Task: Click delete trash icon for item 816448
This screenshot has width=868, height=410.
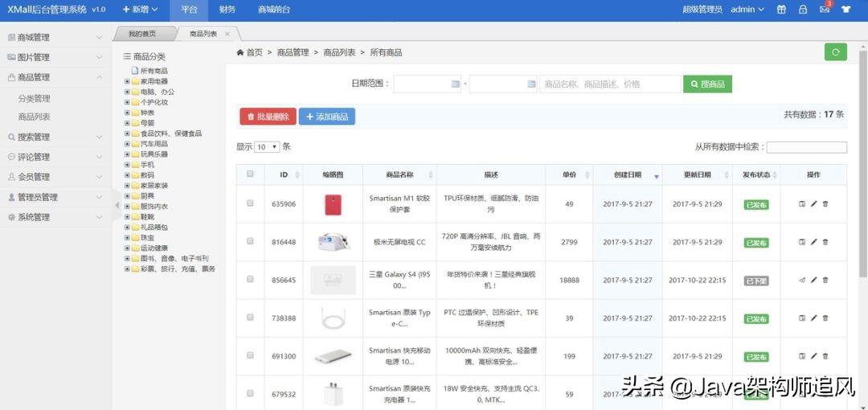Action: coord(825,242)
